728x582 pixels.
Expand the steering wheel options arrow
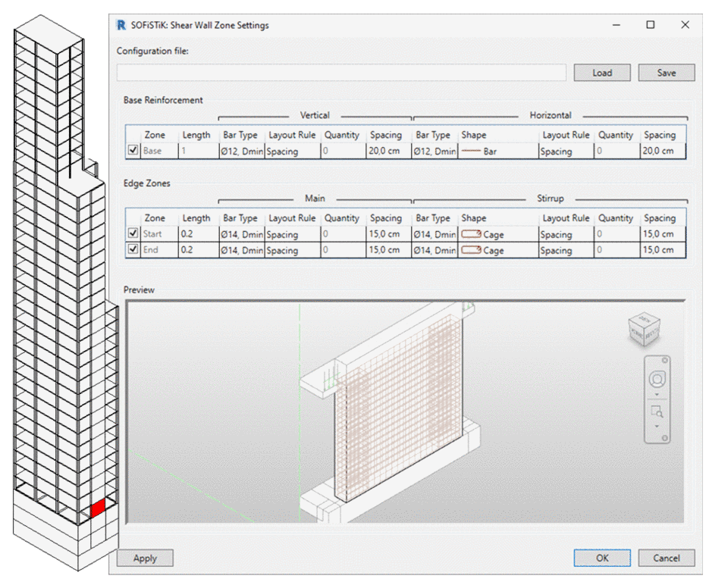click(657, 395)
